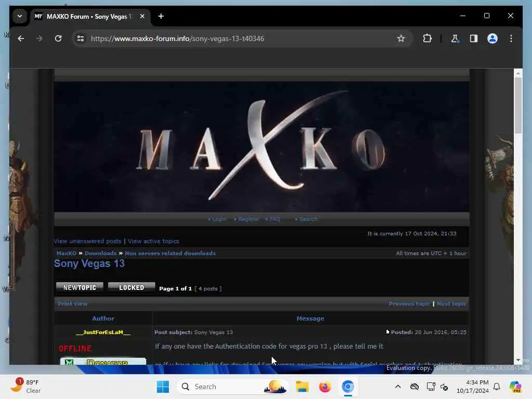Open the network and volume tray icon
532x399 pixels.
[444, 387]
